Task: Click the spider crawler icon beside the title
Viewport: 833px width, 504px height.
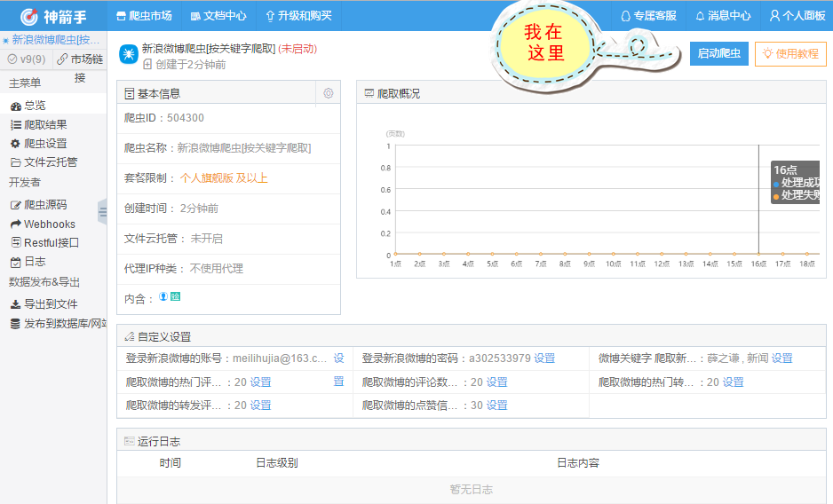Action: [x=128, y=54]
